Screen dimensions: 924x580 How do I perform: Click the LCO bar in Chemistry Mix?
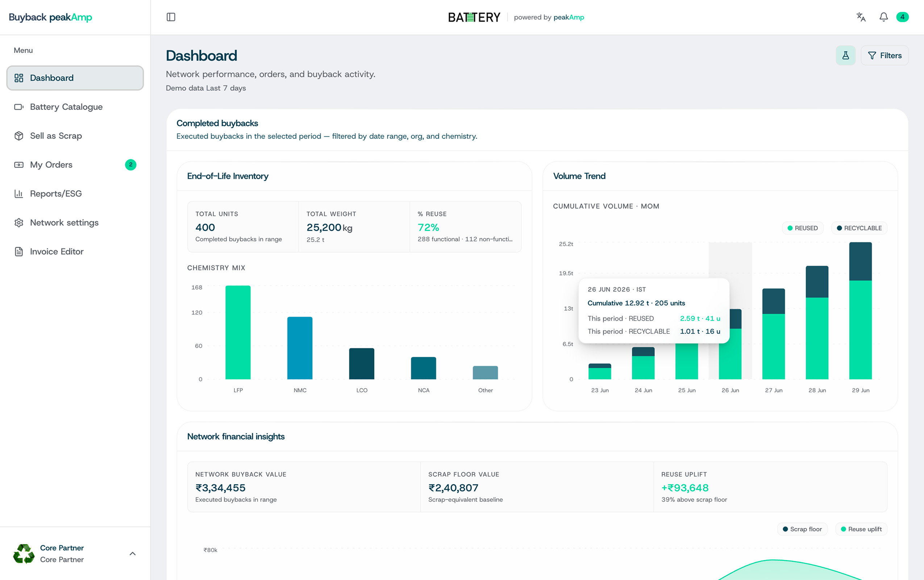[x=362, y=364]
